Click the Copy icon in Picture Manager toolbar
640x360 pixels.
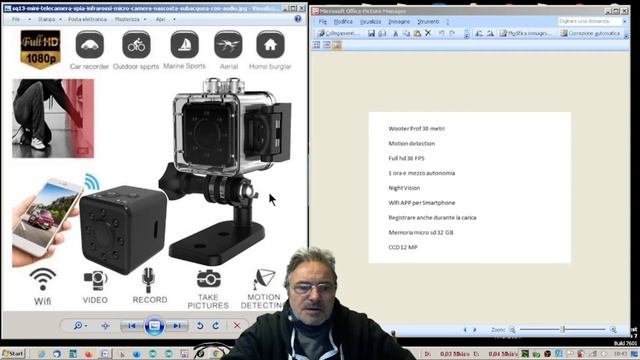(406, 33)
